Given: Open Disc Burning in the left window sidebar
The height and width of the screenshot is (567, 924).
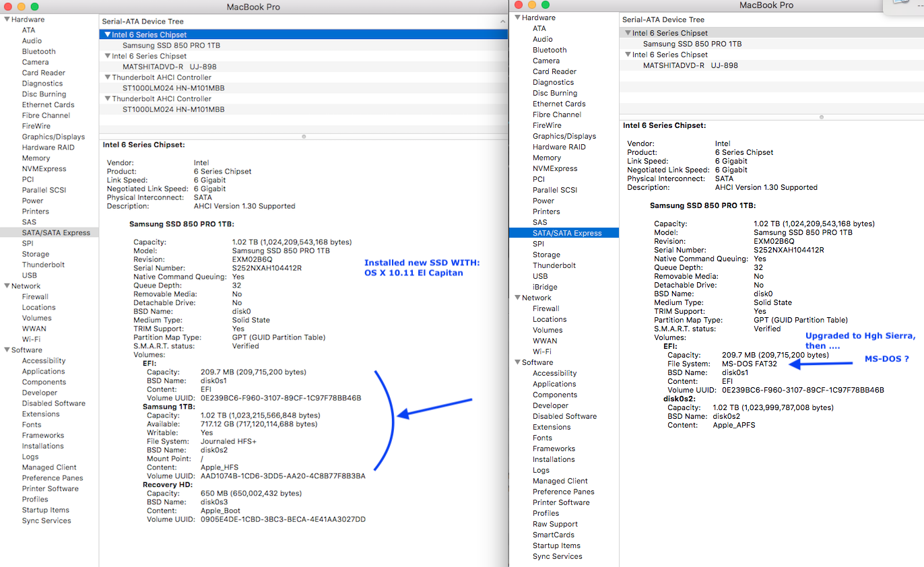Looking at the screenshot, I should [44, 94].
